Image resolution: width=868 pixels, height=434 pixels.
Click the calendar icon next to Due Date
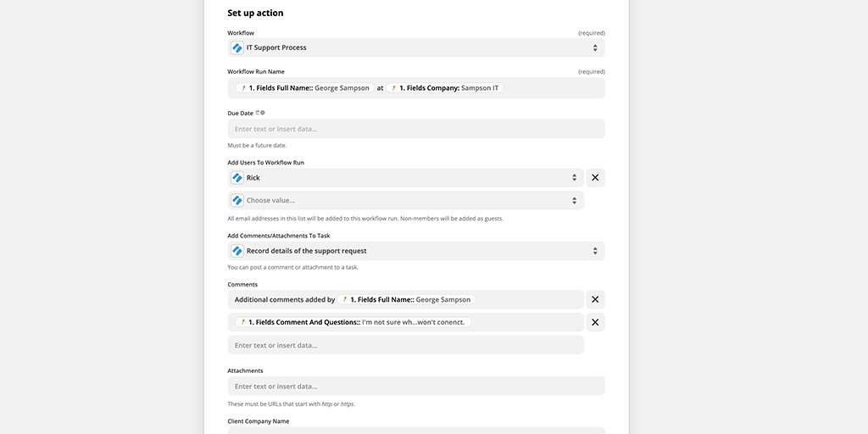coord(258,113)
